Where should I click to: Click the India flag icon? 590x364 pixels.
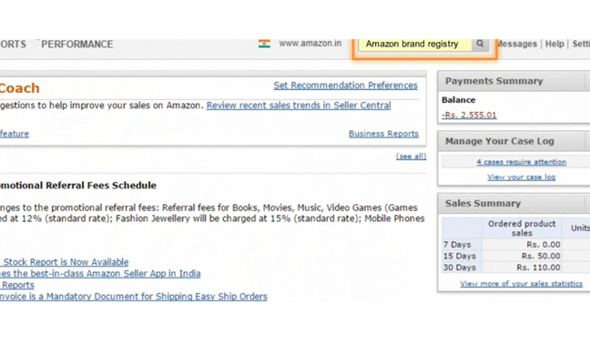tap(264, 44)
